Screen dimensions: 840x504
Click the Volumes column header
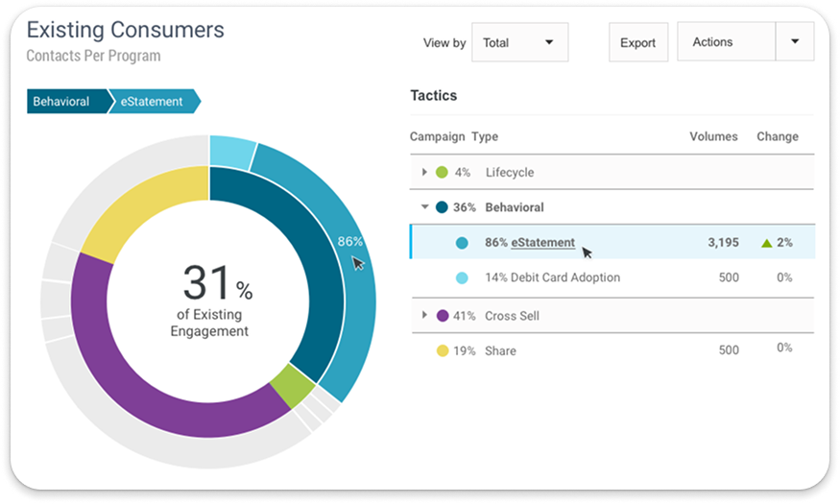point(713,136)
